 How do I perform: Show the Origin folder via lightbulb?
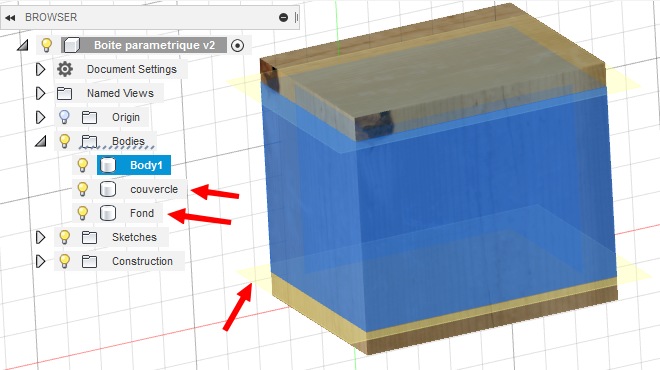pos(64,117)
